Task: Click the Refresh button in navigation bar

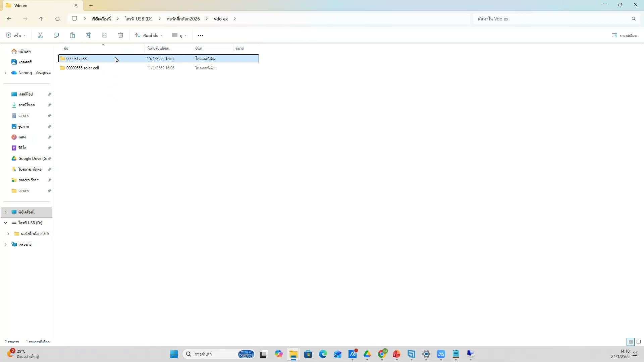Action: tap(57, 19)
